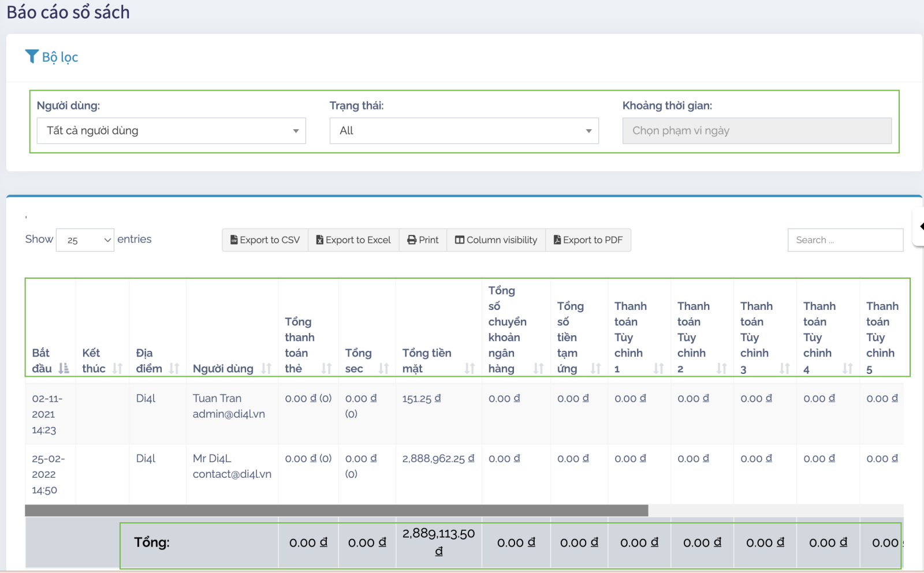Image resolution: width=924 pixels, height=573 pixels.
Task: Sort by Bắt đầu column sort icon
Action: tap(64, 368)
